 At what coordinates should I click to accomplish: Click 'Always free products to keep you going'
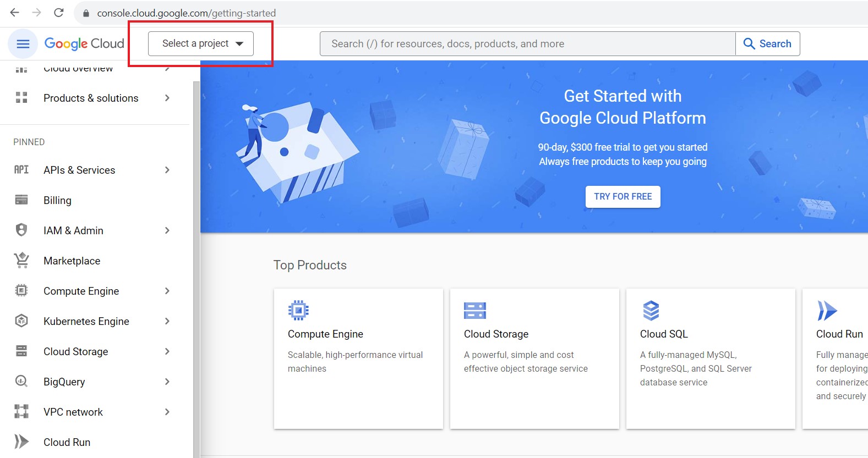pyautogui.click(x=623, y=162)
